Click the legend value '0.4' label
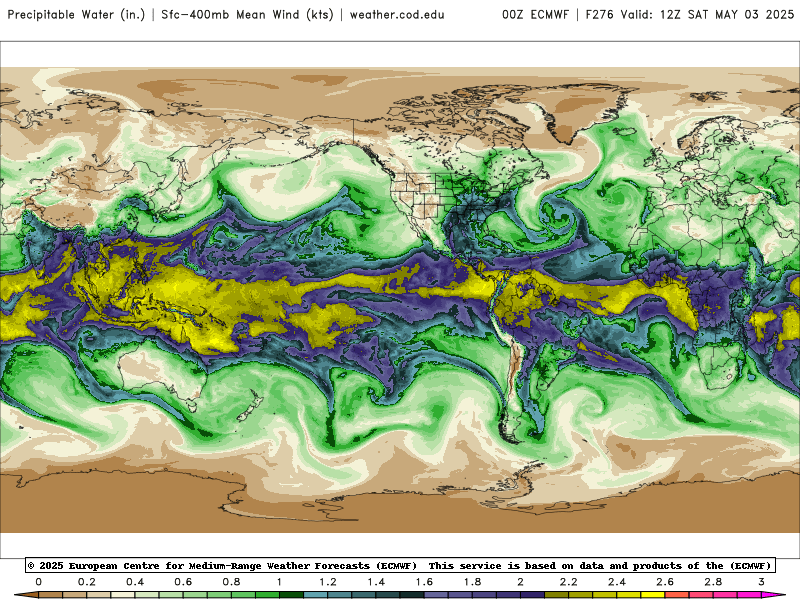Screen dimensions: 800x600 [135, 582]
